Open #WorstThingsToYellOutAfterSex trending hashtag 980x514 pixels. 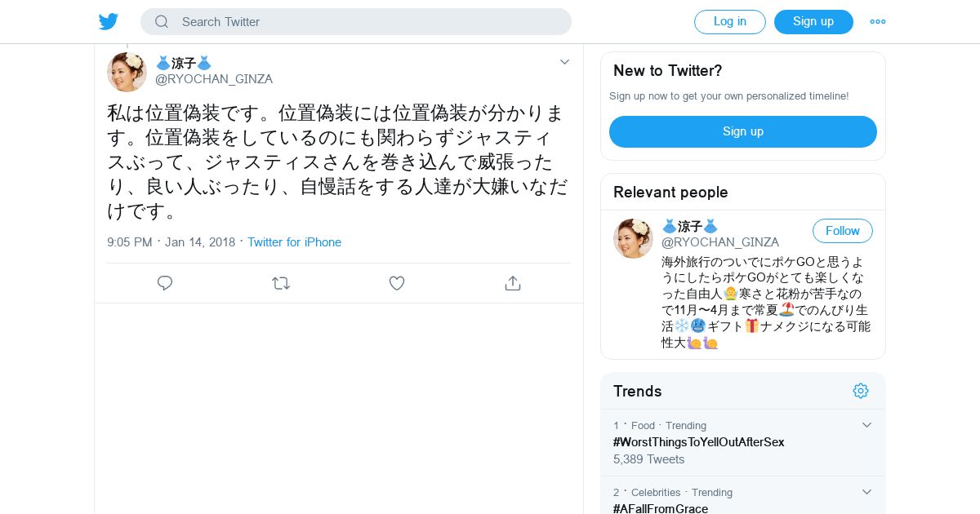(x=698, y=442)
